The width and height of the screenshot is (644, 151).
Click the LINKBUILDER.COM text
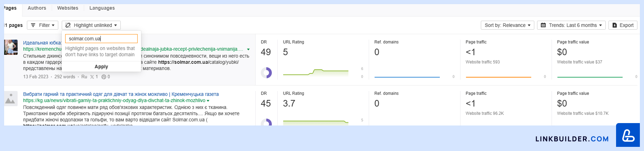(572, 139)
